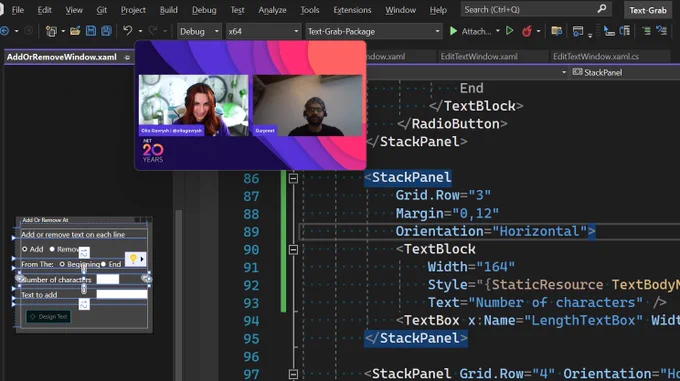Click the green Start debugging play icon
680x381 pixels.
click(x=453, y=31)
